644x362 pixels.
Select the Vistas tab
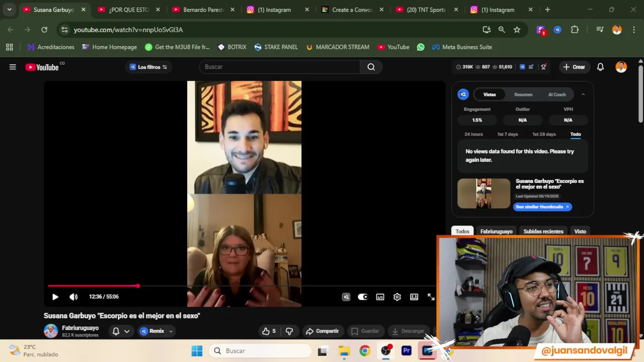click(x=490, y=95)
